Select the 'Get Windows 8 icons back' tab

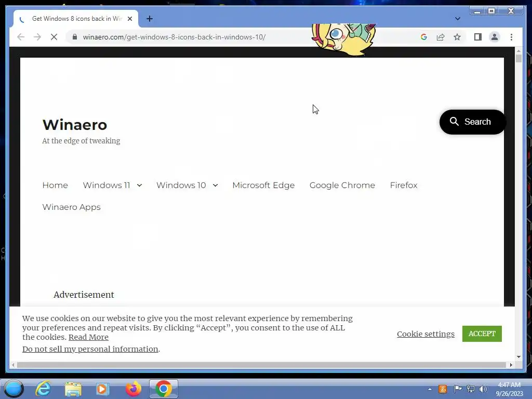click(76, 19)
